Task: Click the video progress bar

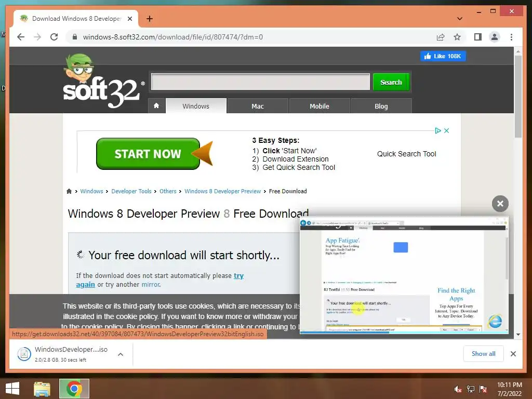Action: (x=404, y=332)
